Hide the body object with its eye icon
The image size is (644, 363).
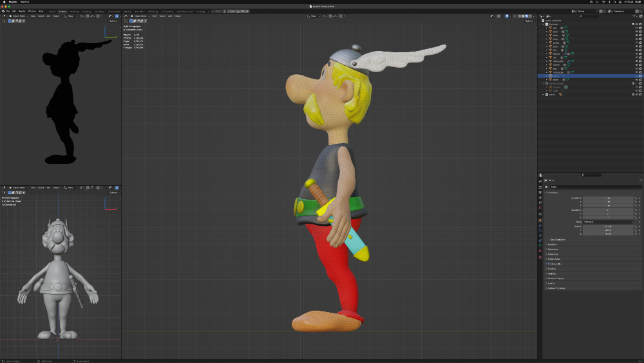pyautogui.click(x=637, y=32)
